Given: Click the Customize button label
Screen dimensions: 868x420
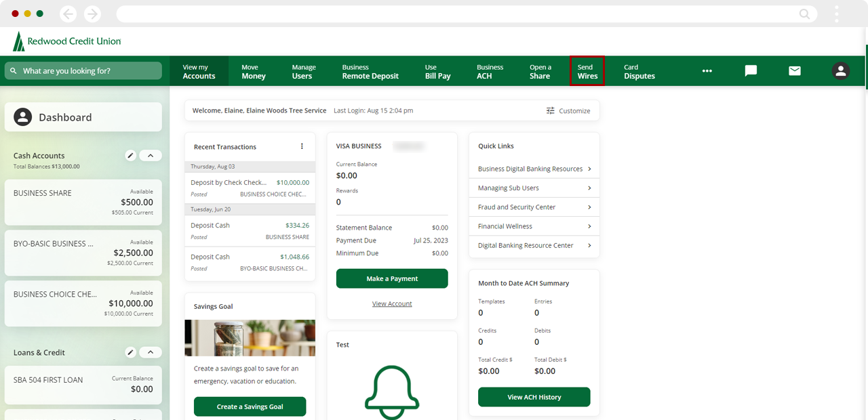Looking at the screenshot, I should click(x=574, y=110).
